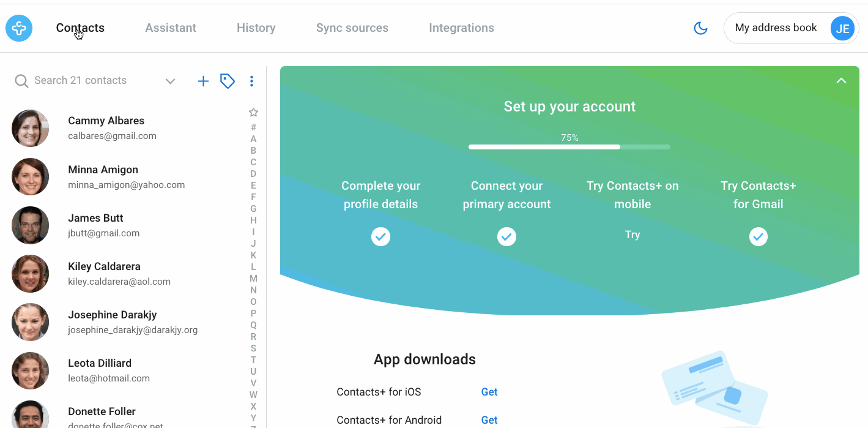Get Contacts+ for Android
868x428 pixels.
[x=489, y=420]
